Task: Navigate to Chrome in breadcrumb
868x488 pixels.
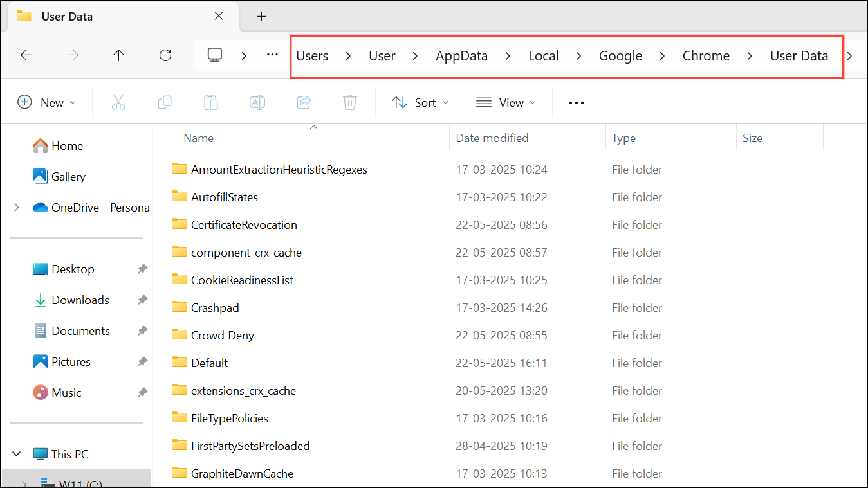Action: tap(706, 56)
